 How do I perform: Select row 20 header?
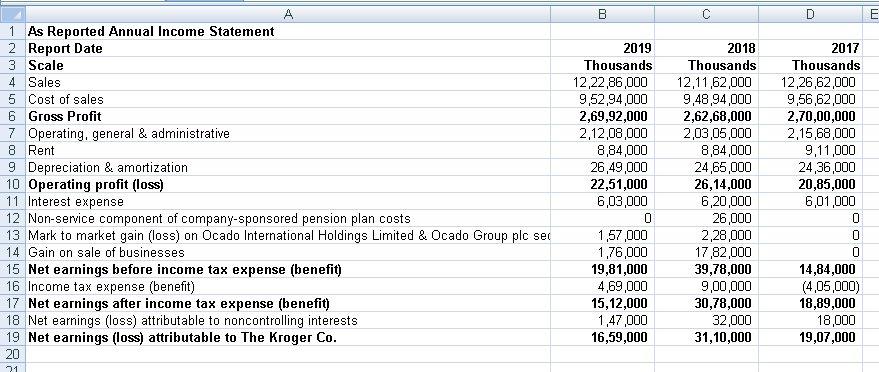click(12, 354)
